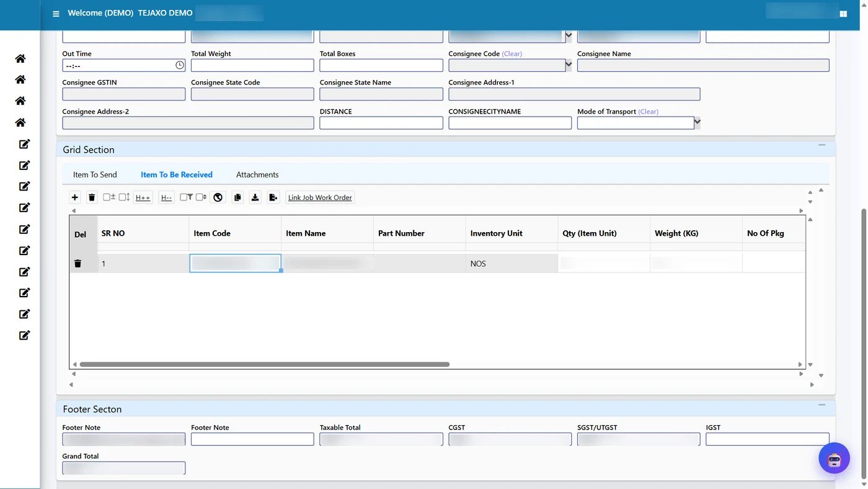Open the Attachments tab
This screenshot has height=489, width=868.
click(x=257, y=174)
